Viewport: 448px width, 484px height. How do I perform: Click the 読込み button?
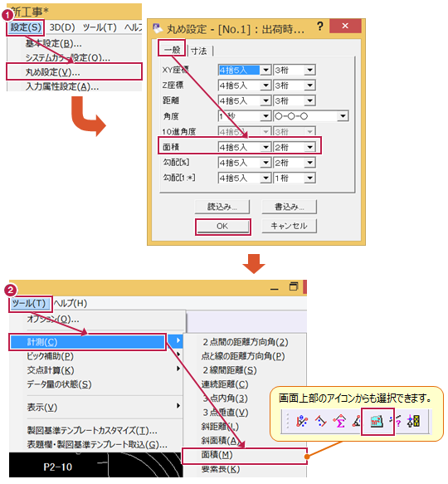tap(222, 207)
